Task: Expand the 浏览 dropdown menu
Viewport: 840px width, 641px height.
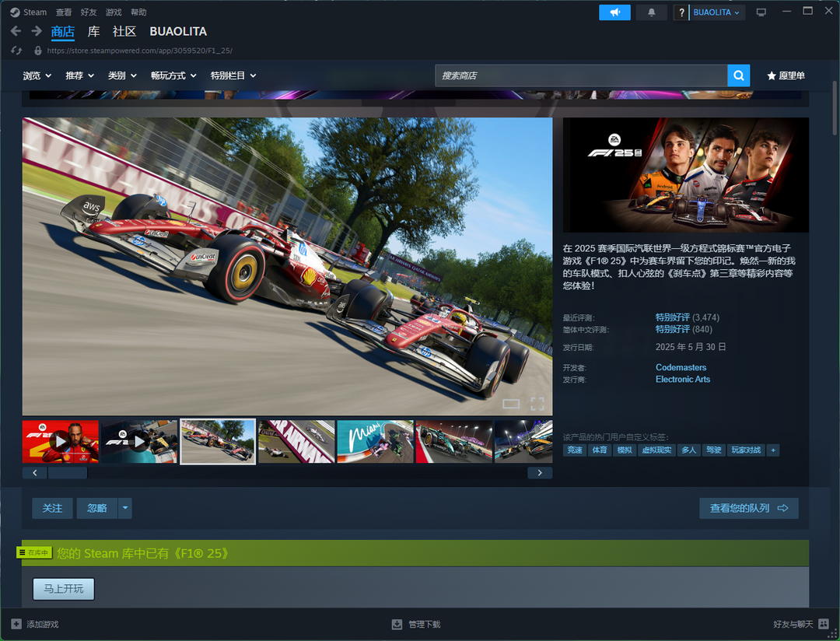Action: [x=37, y=75]
